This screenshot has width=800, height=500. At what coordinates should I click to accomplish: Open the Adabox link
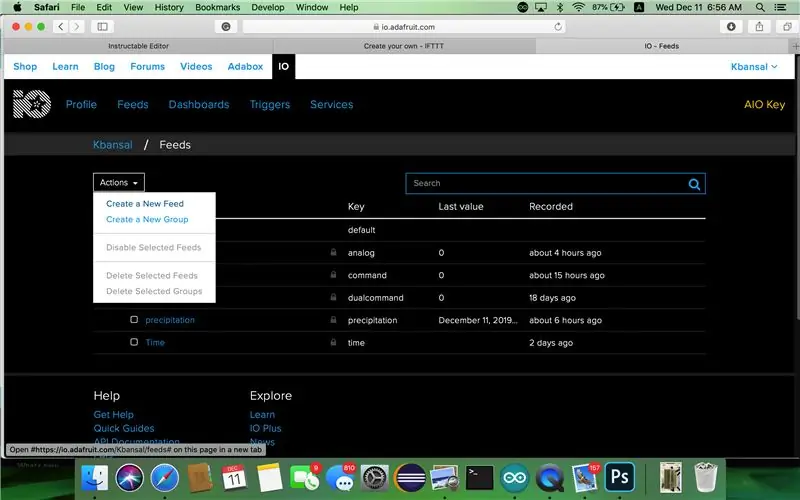click(x=245, y=66)
